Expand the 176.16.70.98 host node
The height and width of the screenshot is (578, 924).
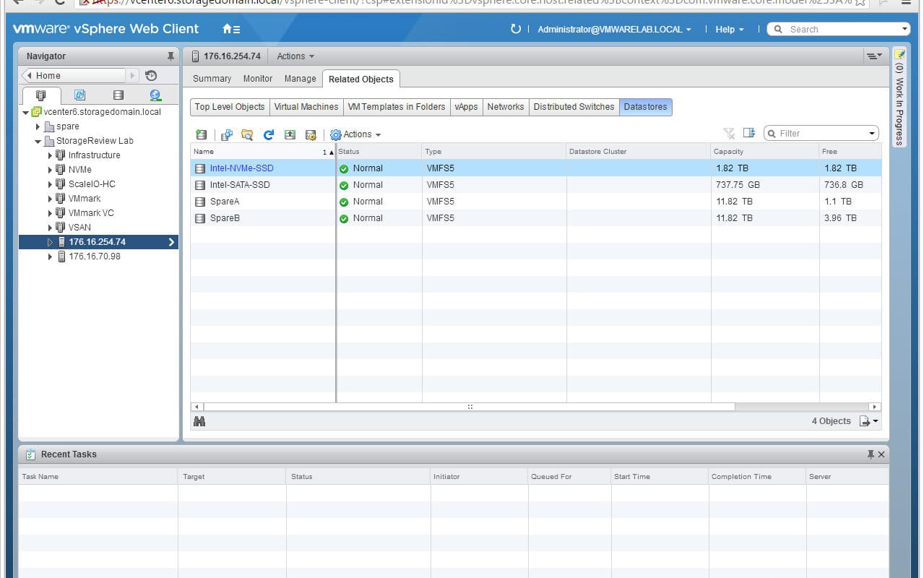[50, 256]
